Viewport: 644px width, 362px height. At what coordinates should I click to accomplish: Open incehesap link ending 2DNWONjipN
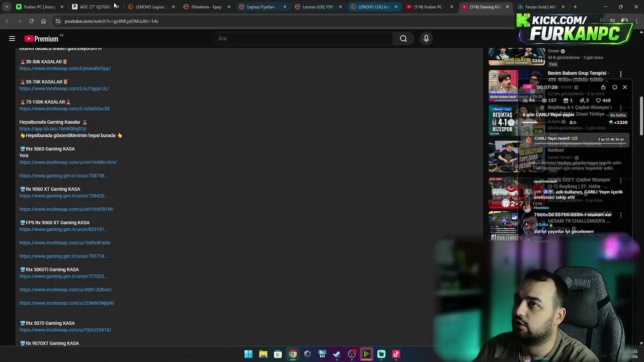point(67,303)
